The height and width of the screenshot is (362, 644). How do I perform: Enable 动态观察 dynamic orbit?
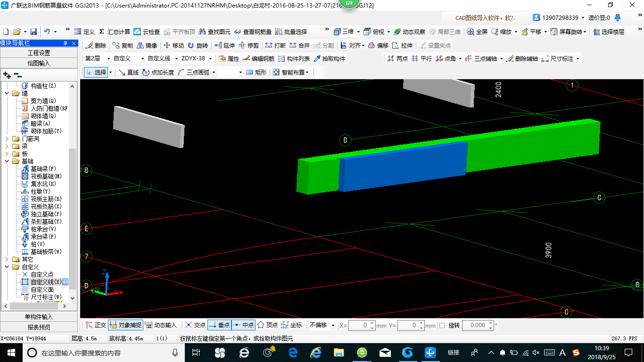point(409,32)
